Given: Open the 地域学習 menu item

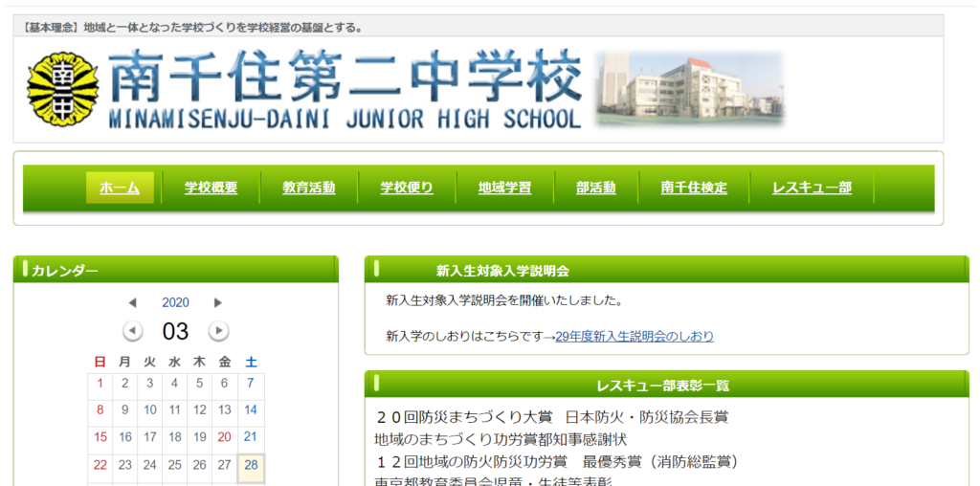Looking at the screenshot, I should (x=504, y=188).
